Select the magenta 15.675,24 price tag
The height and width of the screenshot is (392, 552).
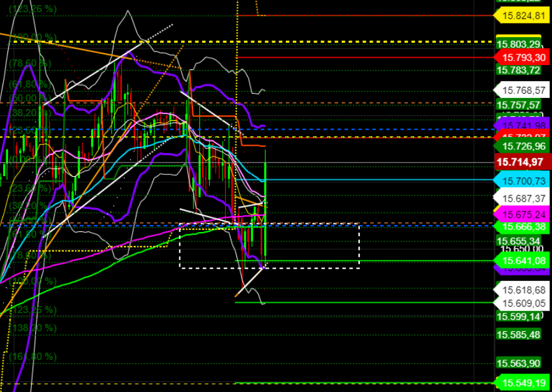pos(523,215)
